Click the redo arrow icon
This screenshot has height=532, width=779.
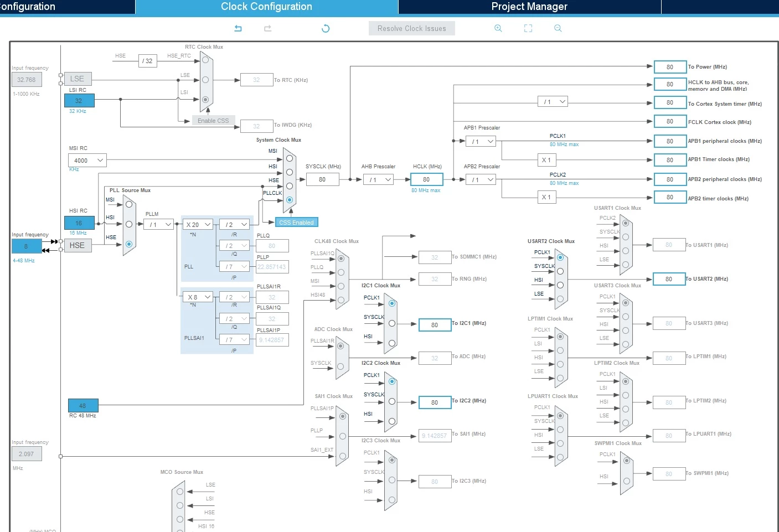268,28
